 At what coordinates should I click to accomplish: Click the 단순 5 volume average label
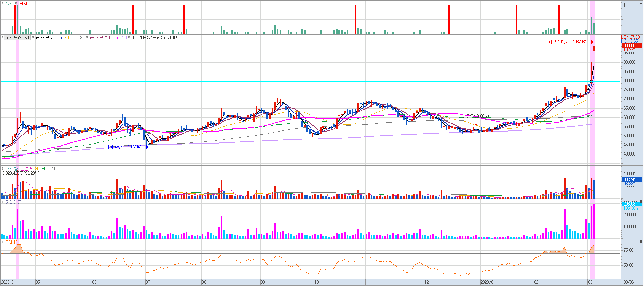pyautogui.click(x=27, y=169)
